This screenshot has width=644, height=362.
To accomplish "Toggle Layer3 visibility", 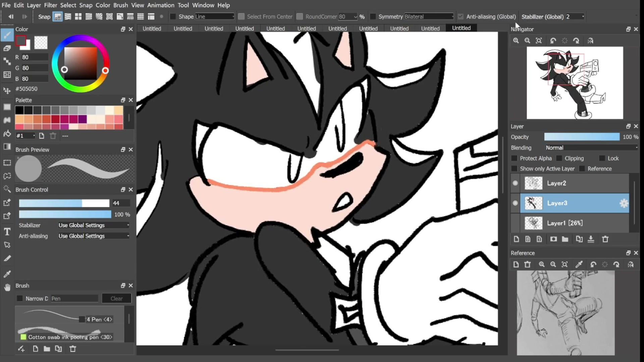I will [x=515, y=203].
